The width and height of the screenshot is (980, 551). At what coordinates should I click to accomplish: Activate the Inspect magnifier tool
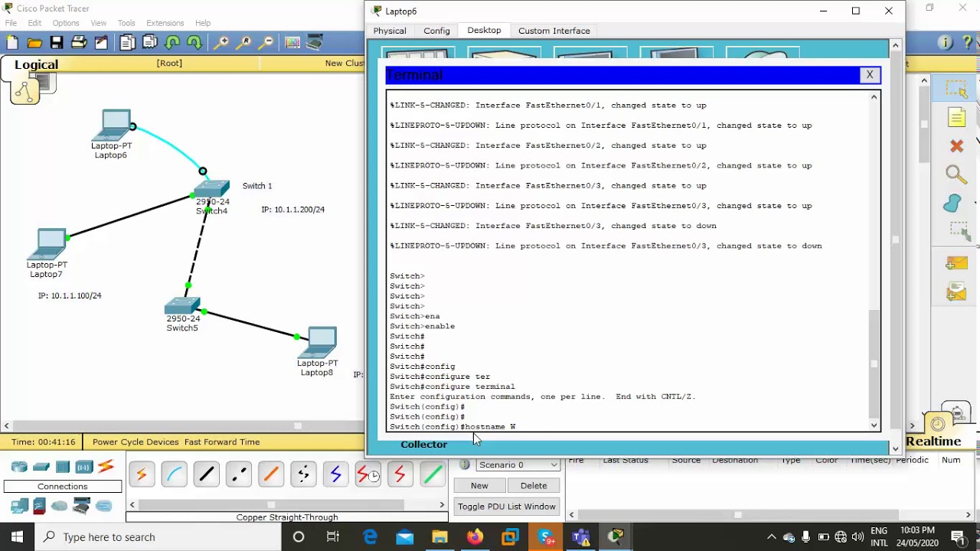956,174
